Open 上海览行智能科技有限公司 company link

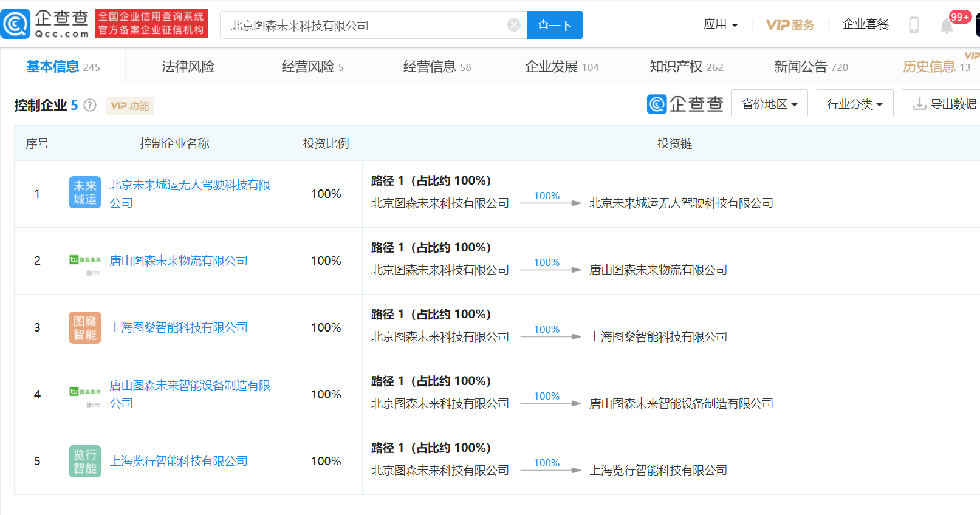click(179, 461)
